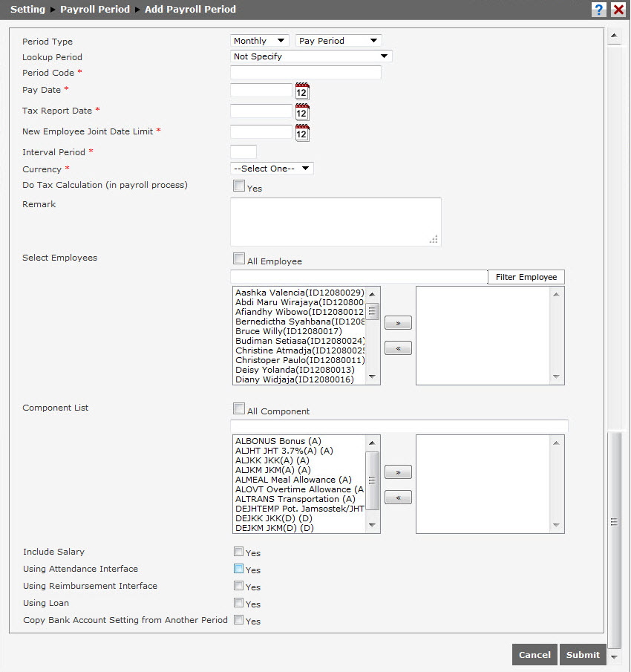Open the Currency Select One dropdown
The height and width of the screenshot is (672, 631).
tap(272, 168)
